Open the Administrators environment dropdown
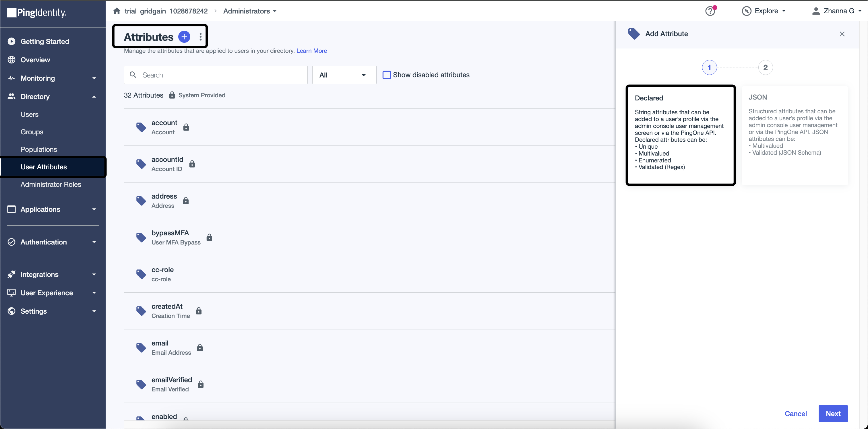Image resolution: width=868 pixels, height=429 pixels. point(250,11)
